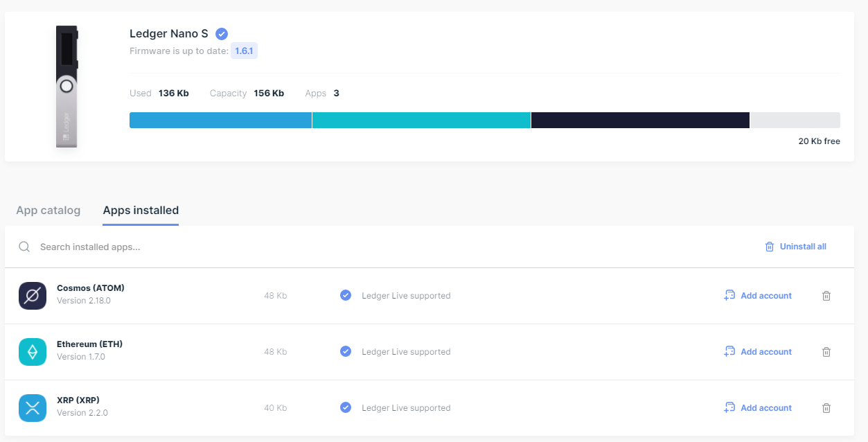Click Version 2.18.0 text
This screenshot has width=868, height=442.
coord(84,301)
